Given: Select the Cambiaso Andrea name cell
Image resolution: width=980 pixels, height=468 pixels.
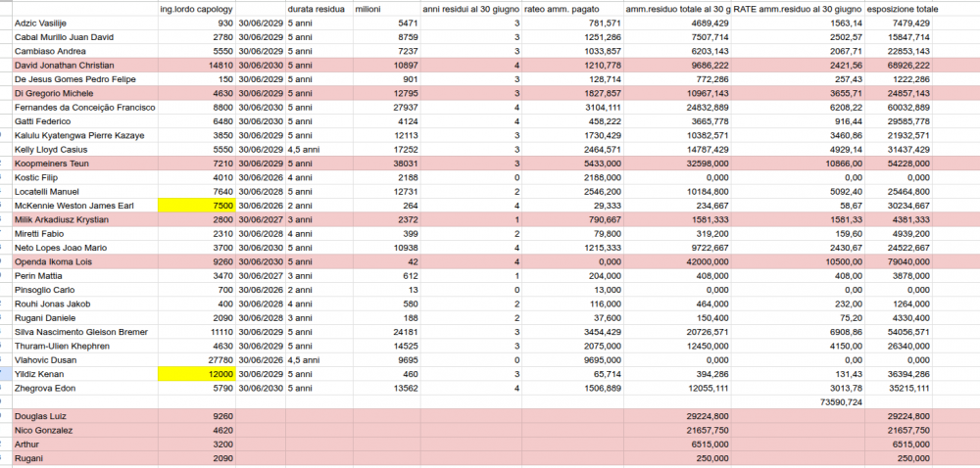Looking at the screenshot, I should pyautogui.click(x=85, y=51).
